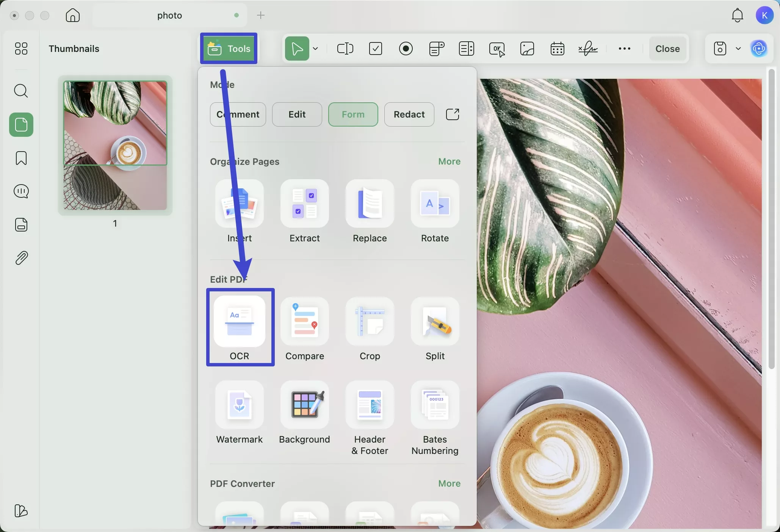Expand the select tool dropdown arrow
780x532 pixels.
coord(316,49)
